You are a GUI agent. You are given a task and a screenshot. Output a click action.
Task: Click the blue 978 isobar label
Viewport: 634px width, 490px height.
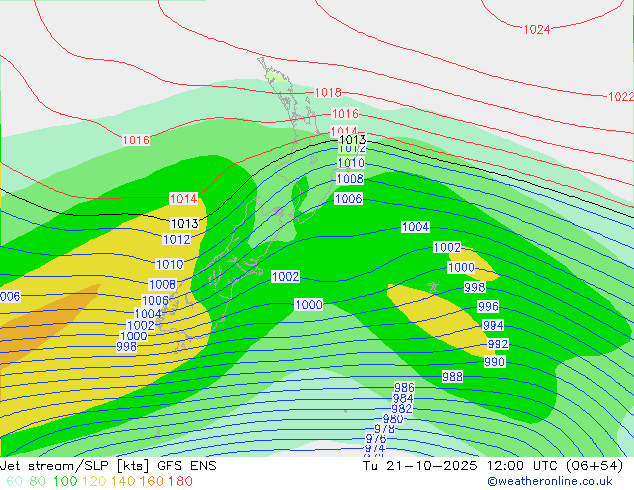point(384,429)
